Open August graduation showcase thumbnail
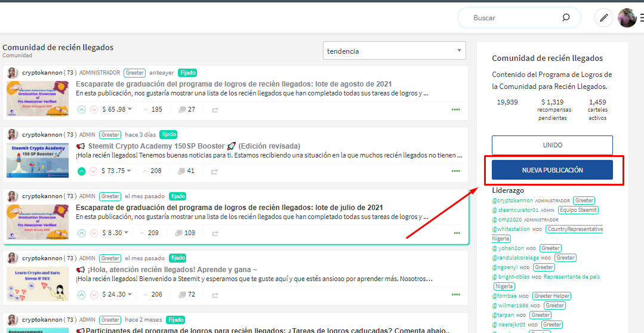The height and width of the screenshot is (333, 644). tap(38, 98)
